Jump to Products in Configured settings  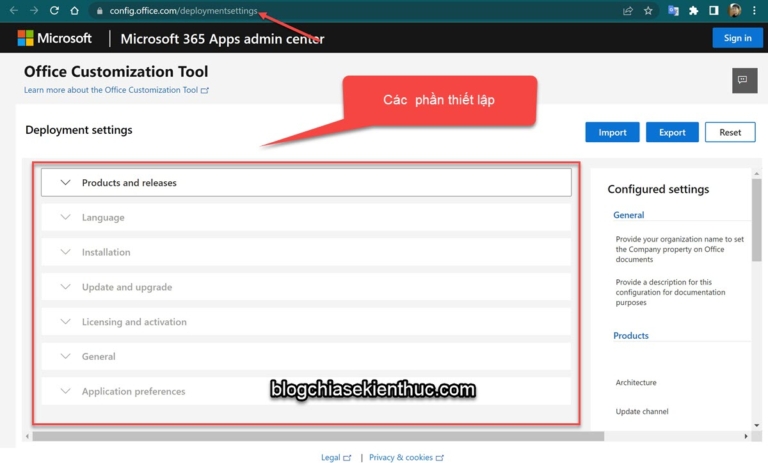[631, 336]
